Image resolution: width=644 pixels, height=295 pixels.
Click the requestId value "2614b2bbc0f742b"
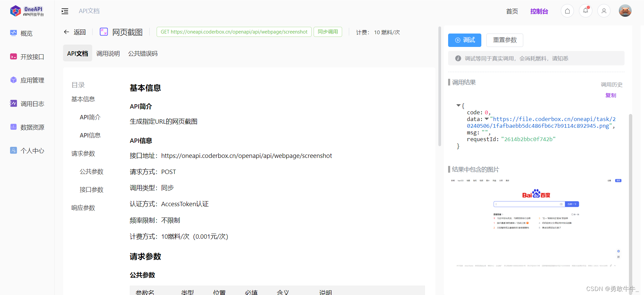[528, 139]
